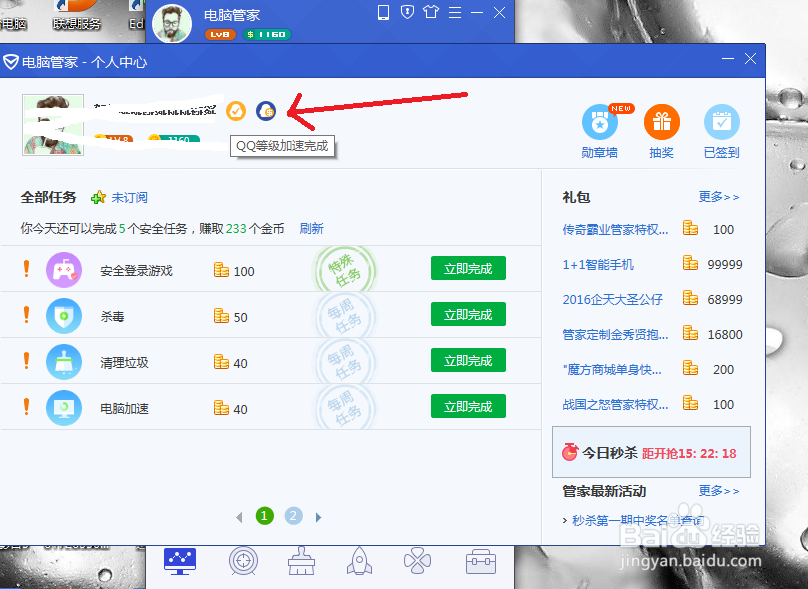Open the 2016企天大圣公仔 gift link

(x=612, y=299)
